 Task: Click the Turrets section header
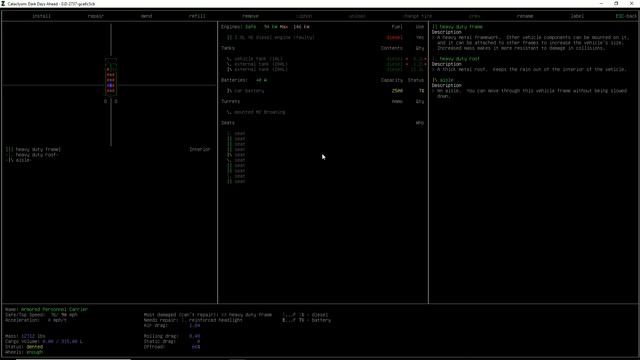click(x=231, y=101)
